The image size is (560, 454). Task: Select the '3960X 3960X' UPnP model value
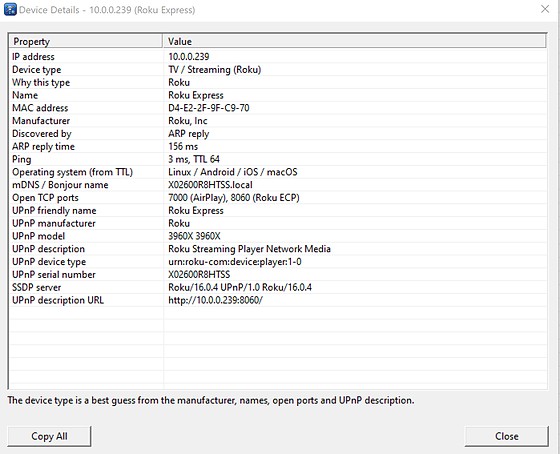[194, 236]
